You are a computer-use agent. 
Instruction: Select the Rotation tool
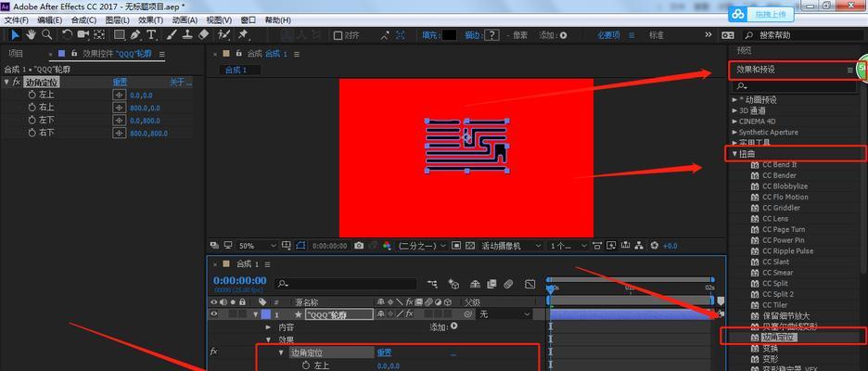pyautogui.click(x=67, y=35)
